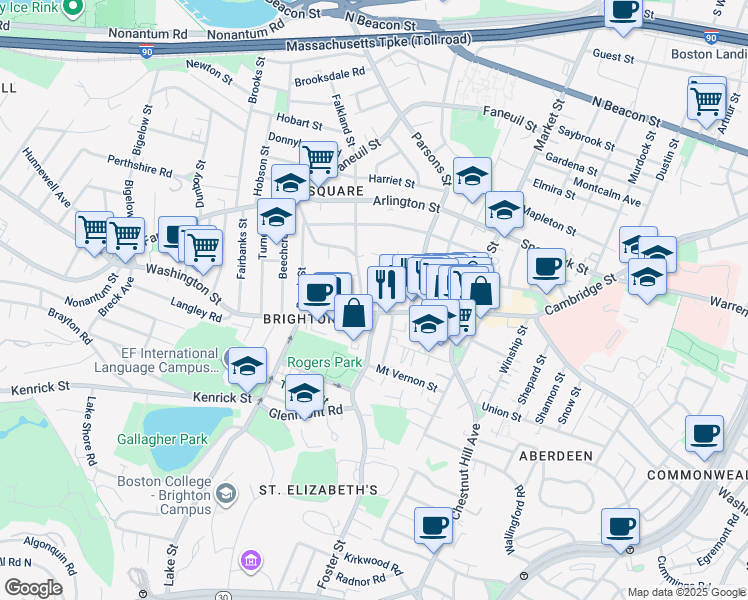This screenshot has width=748, height=600.
Task: Select the shopping cart marker by Arthur St
Action: coord(706,103)
